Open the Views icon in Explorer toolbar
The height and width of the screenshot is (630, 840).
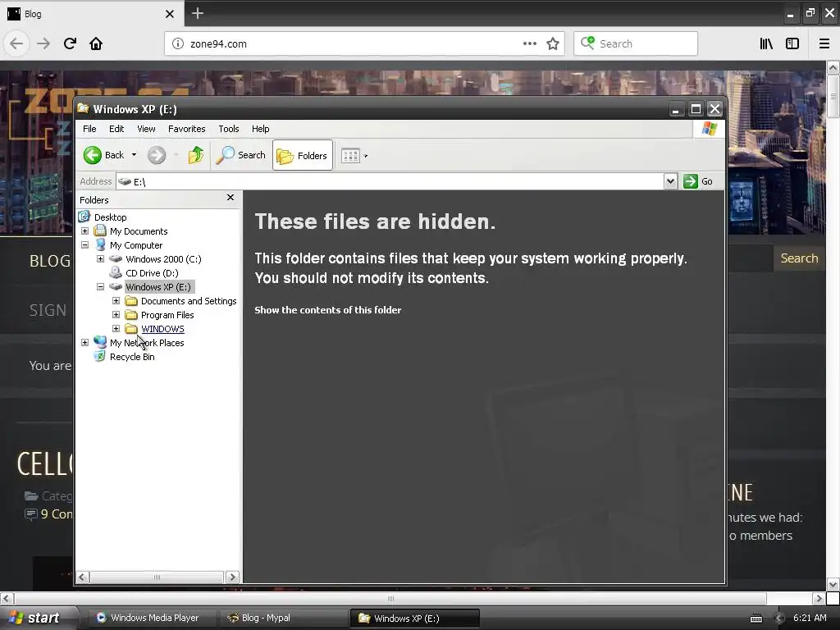coord(350,156)
